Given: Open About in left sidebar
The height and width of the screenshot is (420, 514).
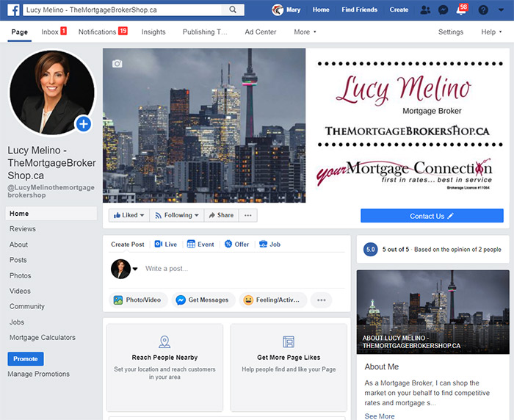Looking at the screenshot, I should (x=18, y=245).
